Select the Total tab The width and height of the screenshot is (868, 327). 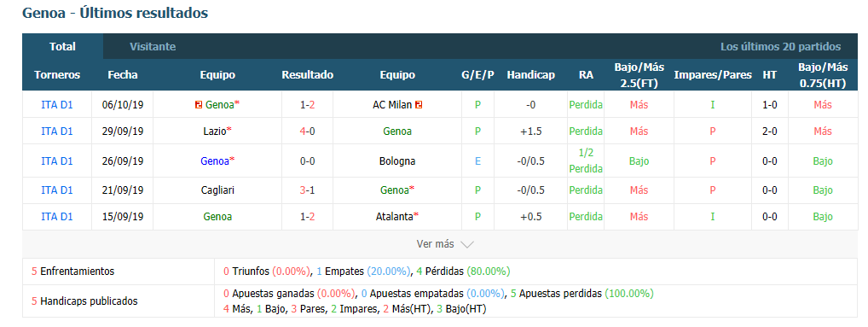click(x=62, y=47)
